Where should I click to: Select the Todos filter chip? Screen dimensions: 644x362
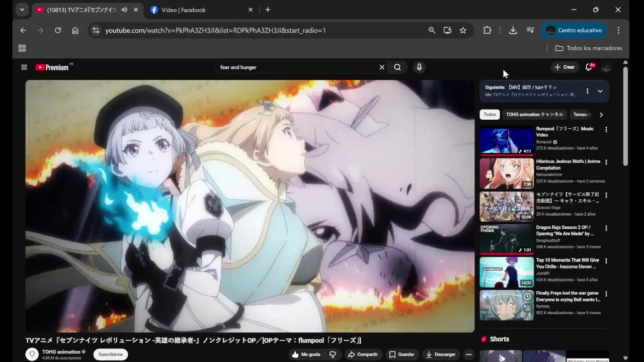[490, 115]
